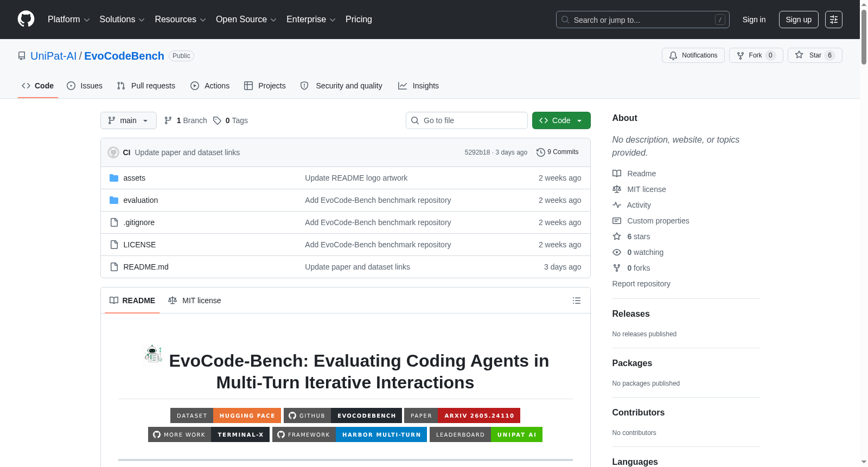Image resolution: width=868 pixels, height=467 pixels.
Task: Click the watching eye icon
Action: click(617, 252)
